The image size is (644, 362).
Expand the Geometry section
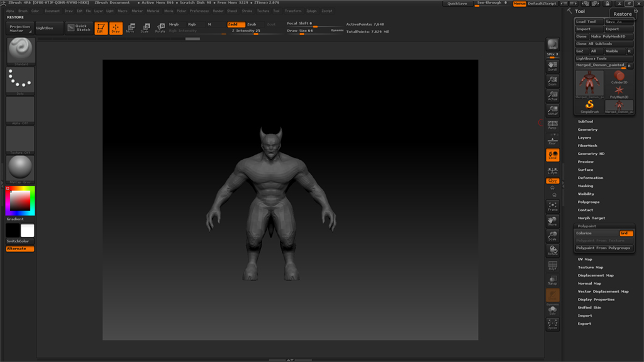click(x=588, y=129)
